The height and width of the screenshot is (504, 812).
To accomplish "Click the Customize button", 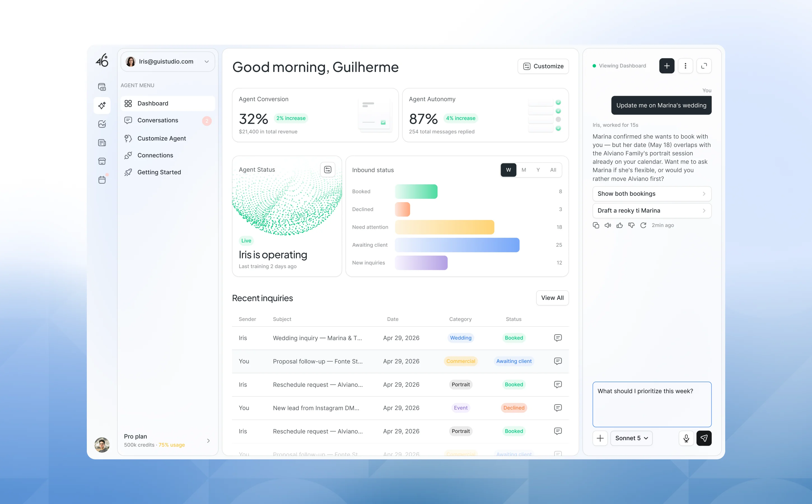I will point(543,66).
